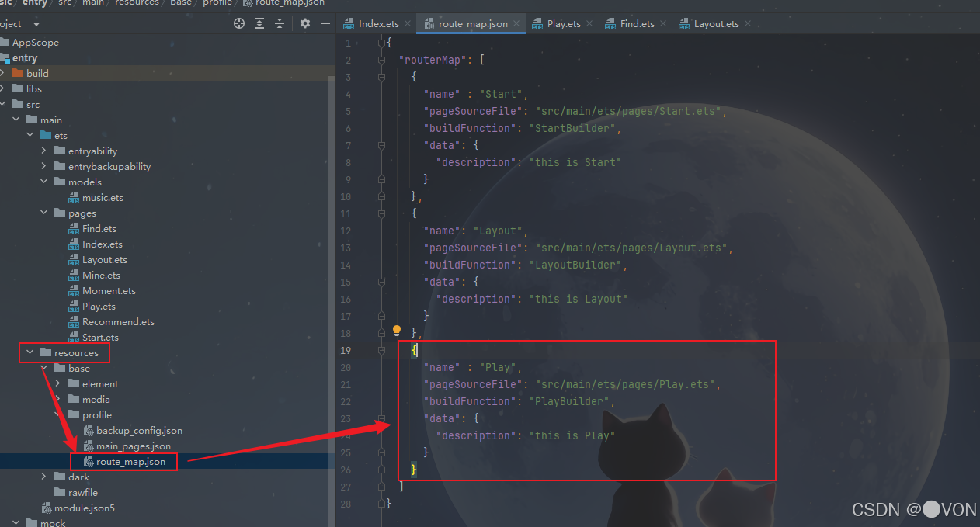The width and height of the screenshot is (980, 527).
Task: Collapse the main folder
Action: [x=16, y=120]
